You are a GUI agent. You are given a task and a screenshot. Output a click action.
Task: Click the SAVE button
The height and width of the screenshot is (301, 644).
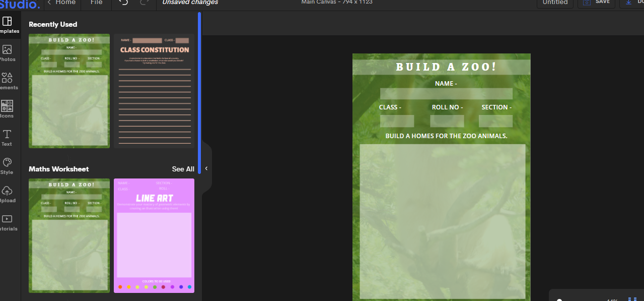[596, 2]
